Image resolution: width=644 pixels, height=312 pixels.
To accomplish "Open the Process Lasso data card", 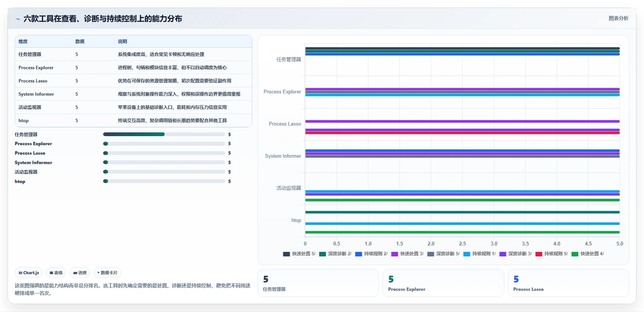I will [x=568, y=283].
